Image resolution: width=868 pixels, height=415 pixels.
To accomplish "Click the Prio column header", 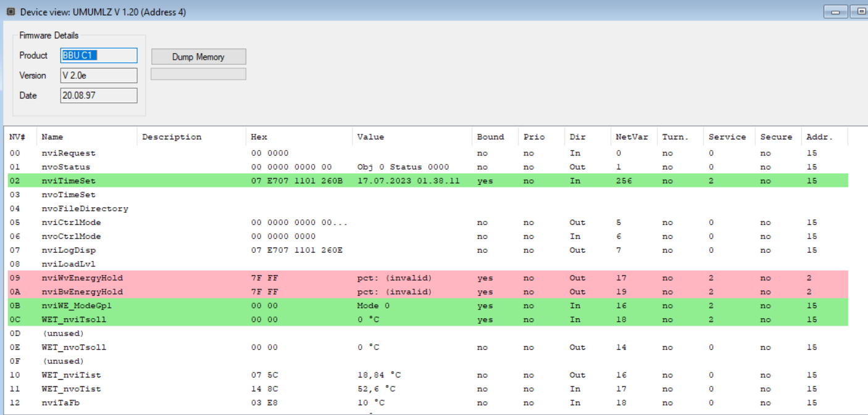I will click(541, 137).
